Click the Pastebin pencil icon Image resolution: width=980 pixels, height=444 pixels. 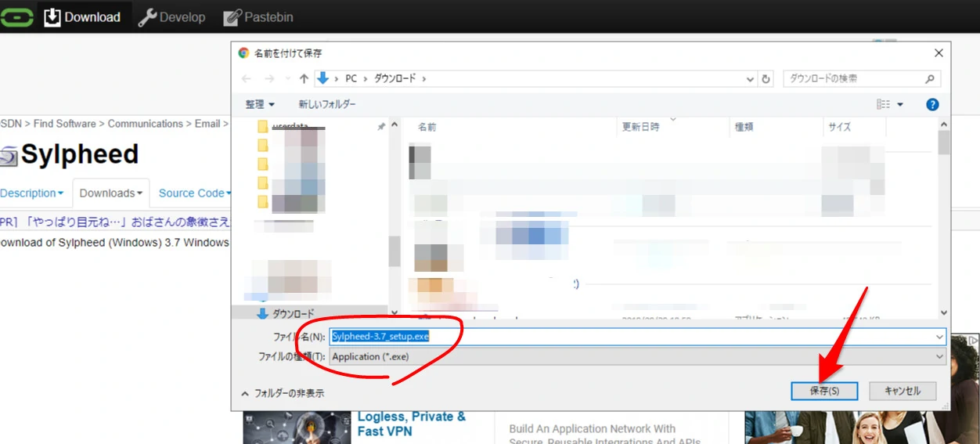point(232,17)
